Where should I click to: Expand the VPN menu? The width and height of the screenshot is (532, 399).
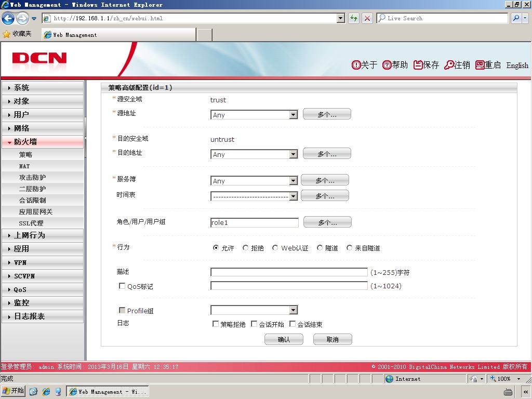pos(43,262)
